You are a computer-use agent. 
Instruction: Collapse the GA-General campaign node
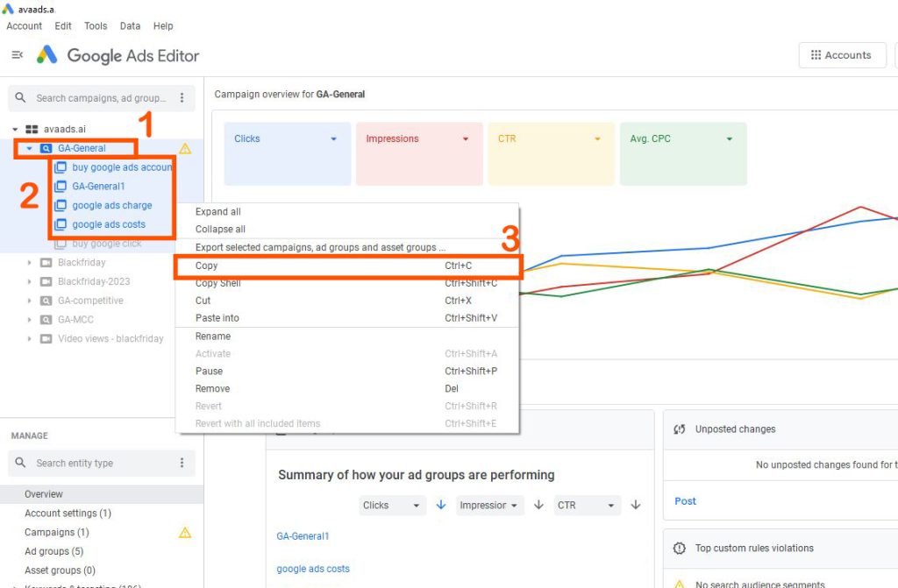tap(29, 148)
